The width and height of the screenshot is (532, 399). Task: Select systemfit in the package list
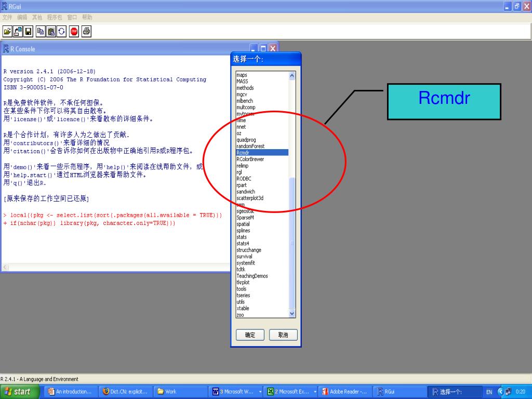coord(262,263)
